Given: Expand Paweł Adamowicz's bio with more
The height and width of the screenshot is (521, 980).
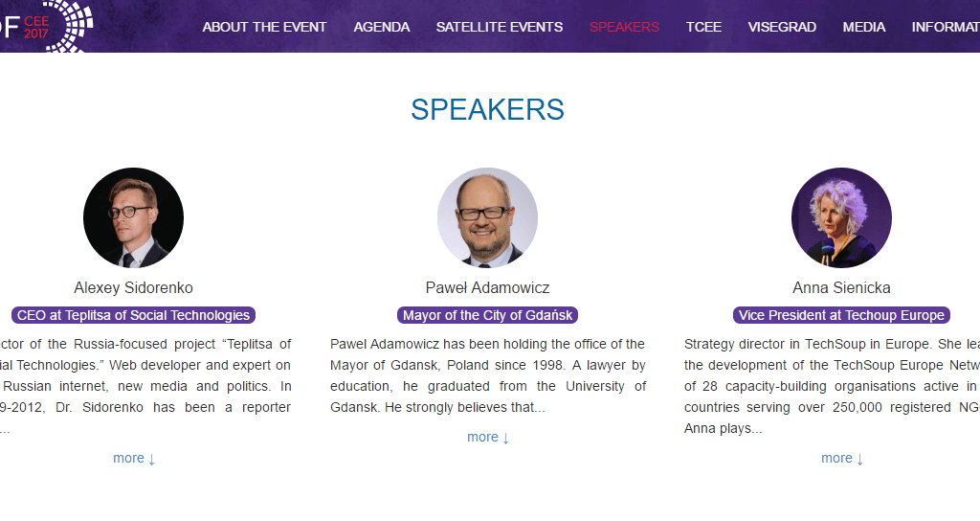Looking at the screenshot, I should coord(488,437).
